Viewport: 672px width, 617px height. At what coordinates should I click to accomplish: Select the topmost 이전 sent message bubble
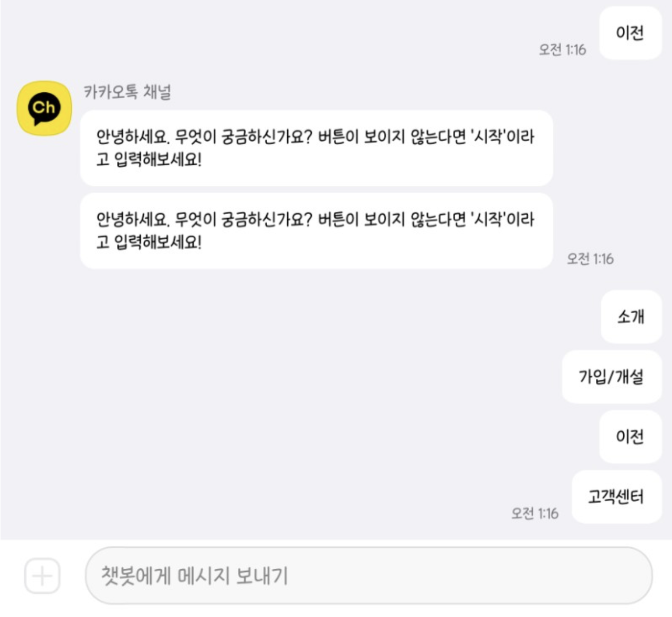[x=631, y=33]
